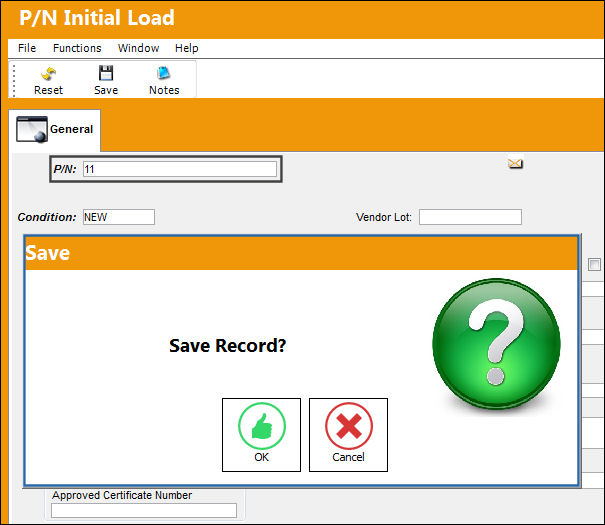Click the 'Approved Certificate Number' label
This screenshot has width=605, height=525.
tap(122, 495)
